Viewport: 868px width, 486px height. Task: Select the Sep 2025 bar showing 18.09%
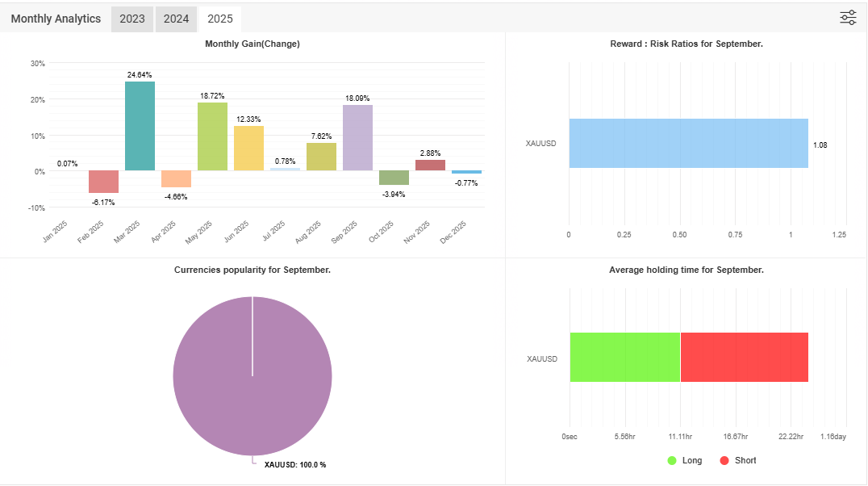pos(357,137)
